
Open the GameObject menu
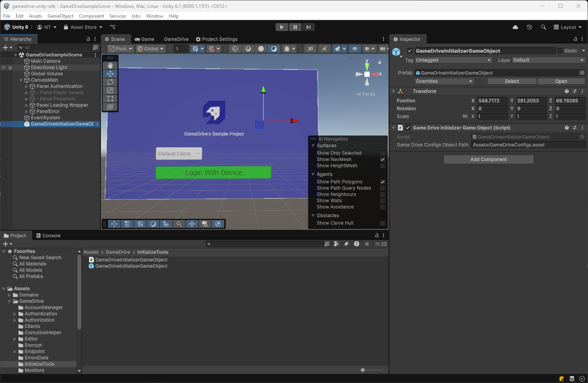[60, 16]
